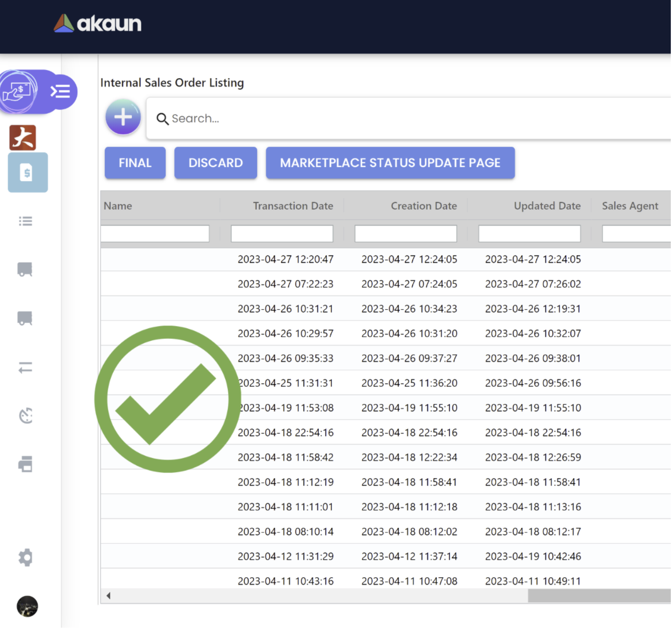This screenshot has width=672, height=638.
Task: Click updated date 2023-04-19 10:42:46
Action: (x=533, y=556)
